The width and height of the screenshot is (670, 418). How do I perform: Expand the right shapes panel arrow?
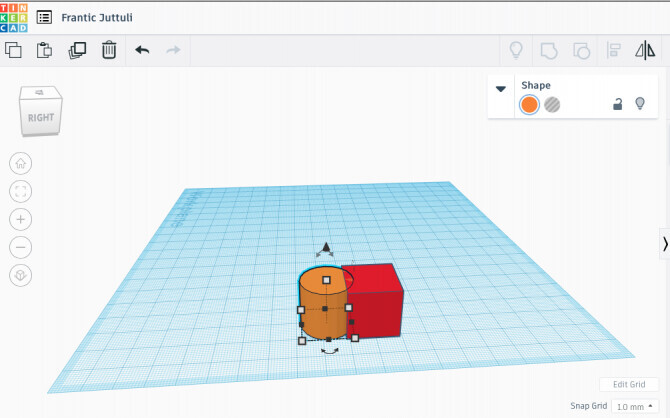click(x=665, y=244)
